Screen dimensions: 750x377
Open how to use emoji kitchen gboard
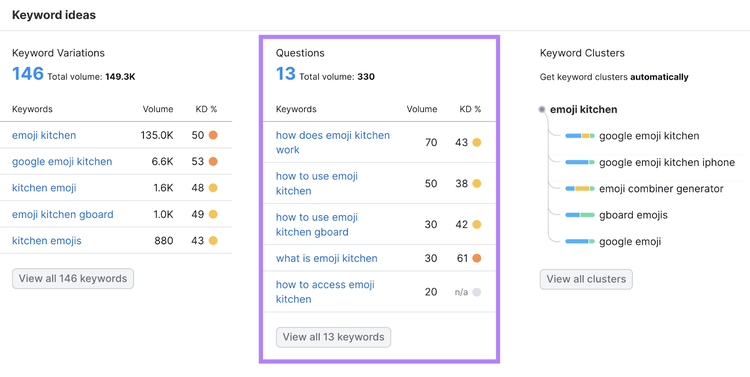(x=317, y=224)
